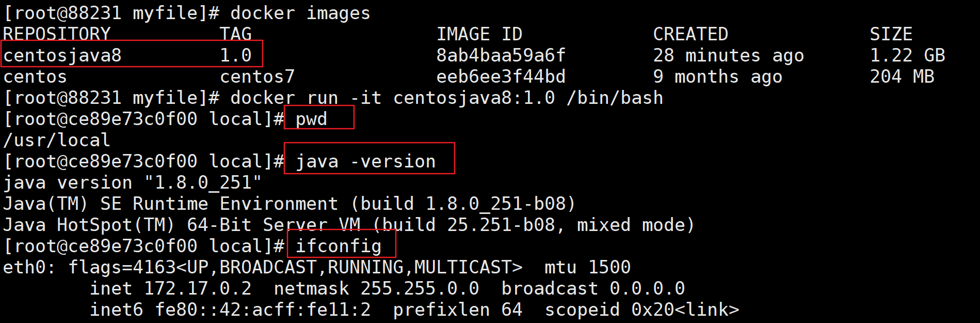Image resolution: width=980 pixels, height=323 pixels.
Task: Click the REPOSITORY column header
Action: [x=57, y=34]
